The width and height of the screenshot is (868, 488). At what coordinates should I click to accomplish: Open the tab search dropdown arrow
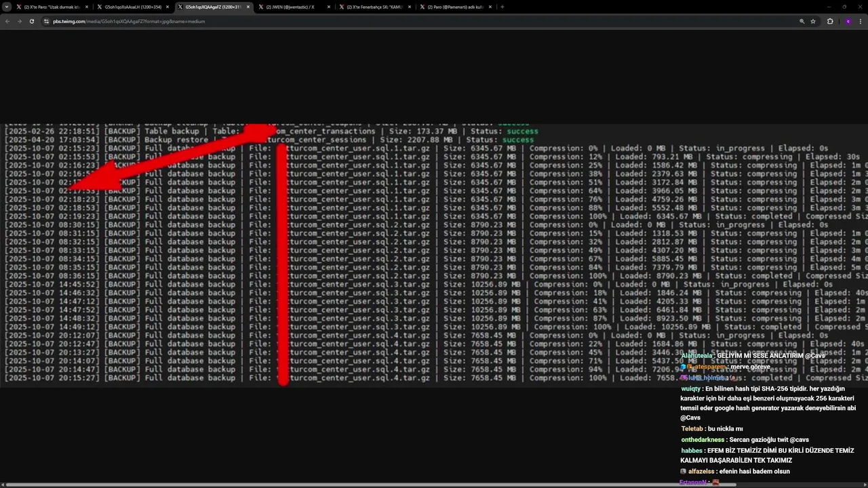point(8,7)
